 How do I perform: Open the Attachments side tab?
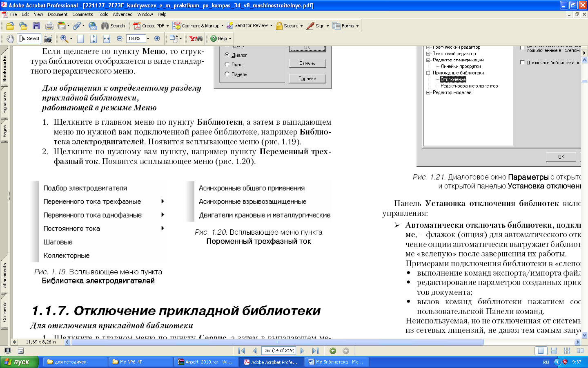click(4, 275)
